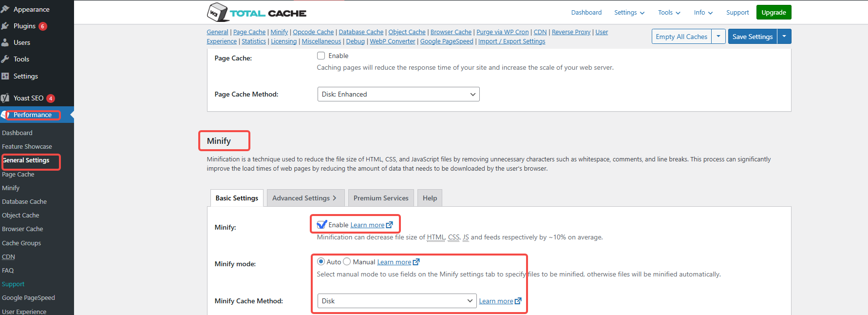This screenshot has width=868, height=315.
Task: Open Minify in the sidebar submenu
Action: pos(11,188)
